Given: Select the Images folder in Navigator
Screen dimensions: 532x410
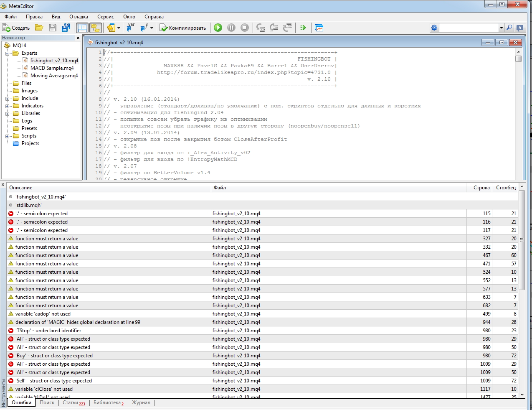Looking at the screenshot, I should (29, 91).
